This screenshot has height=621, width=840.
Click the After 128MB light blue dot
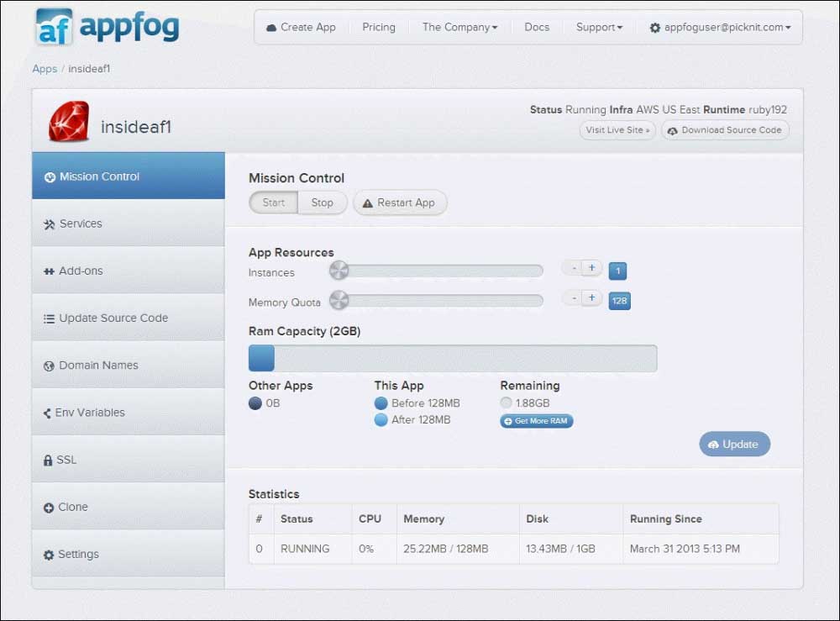point(381,420)
